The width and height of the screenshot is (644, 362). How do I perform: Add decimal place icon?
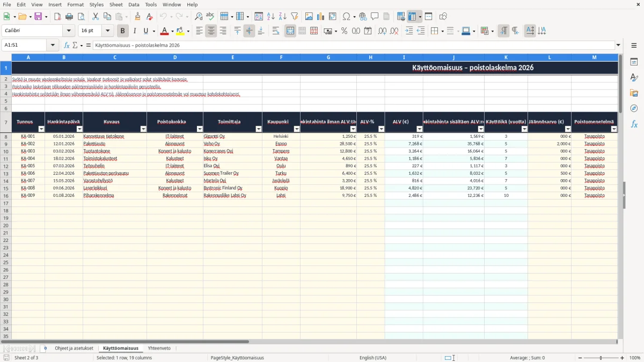click(382, 31)
